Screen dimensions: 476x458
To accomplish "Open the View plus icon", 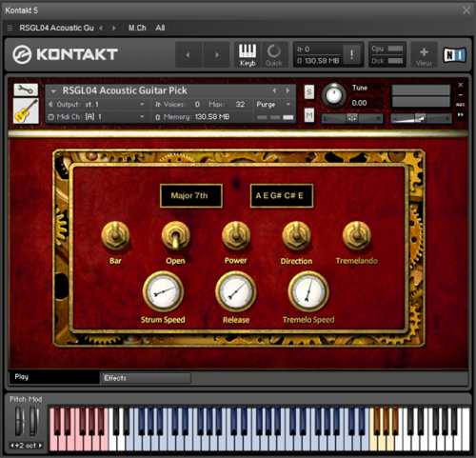I will point(424,55).
